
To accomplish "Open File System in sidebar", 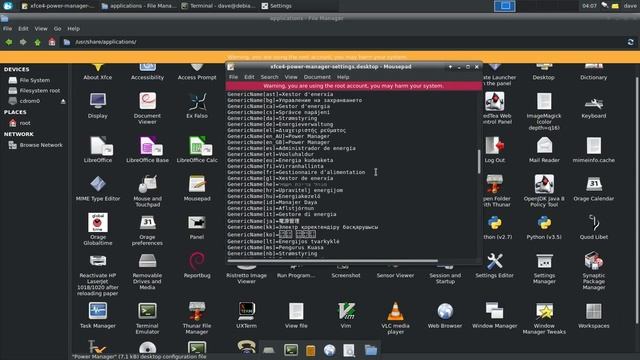I will (34, 80).
